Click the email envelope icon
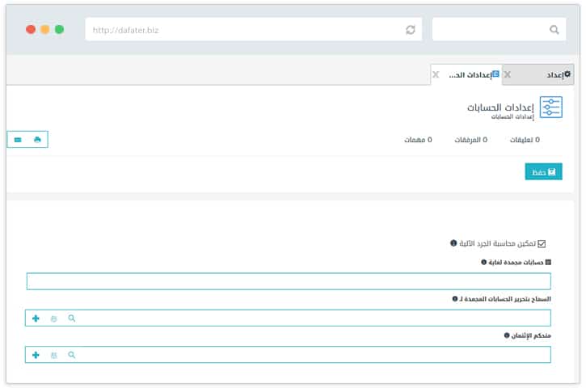 [18, 139]
